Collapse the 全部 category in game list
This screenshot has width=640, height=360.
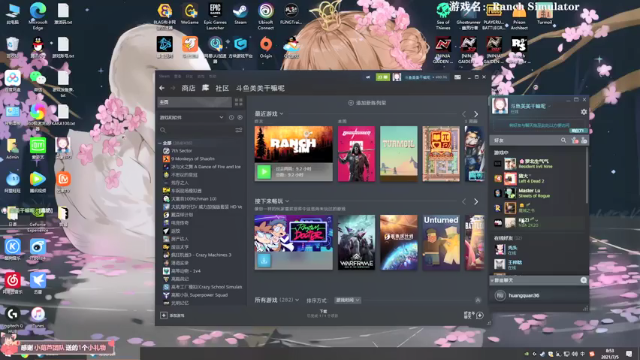[x=160, y=143]
